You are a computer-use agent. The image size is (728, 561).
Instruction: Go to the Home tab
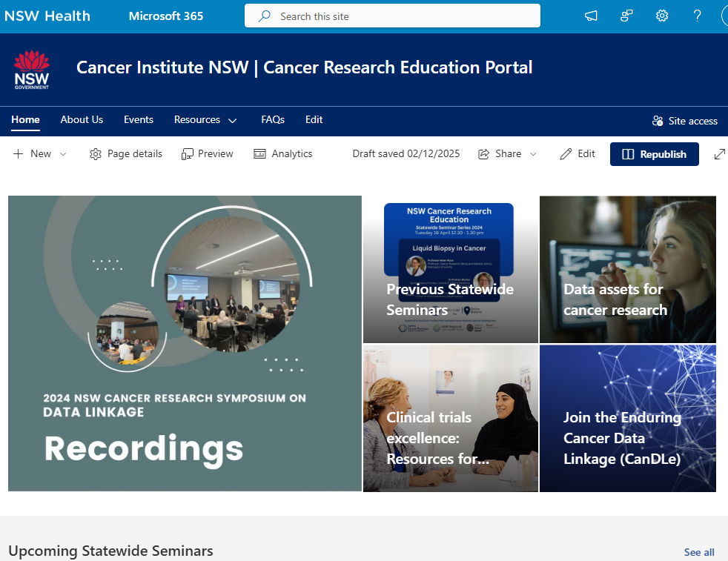[25, 120]
